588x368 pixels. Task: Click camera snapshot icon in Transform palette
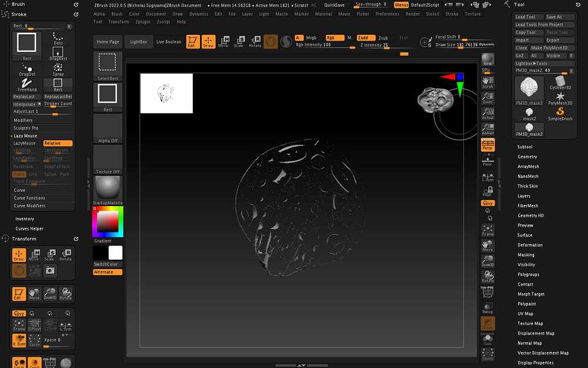pyautogui.click(x=50, y=270)
